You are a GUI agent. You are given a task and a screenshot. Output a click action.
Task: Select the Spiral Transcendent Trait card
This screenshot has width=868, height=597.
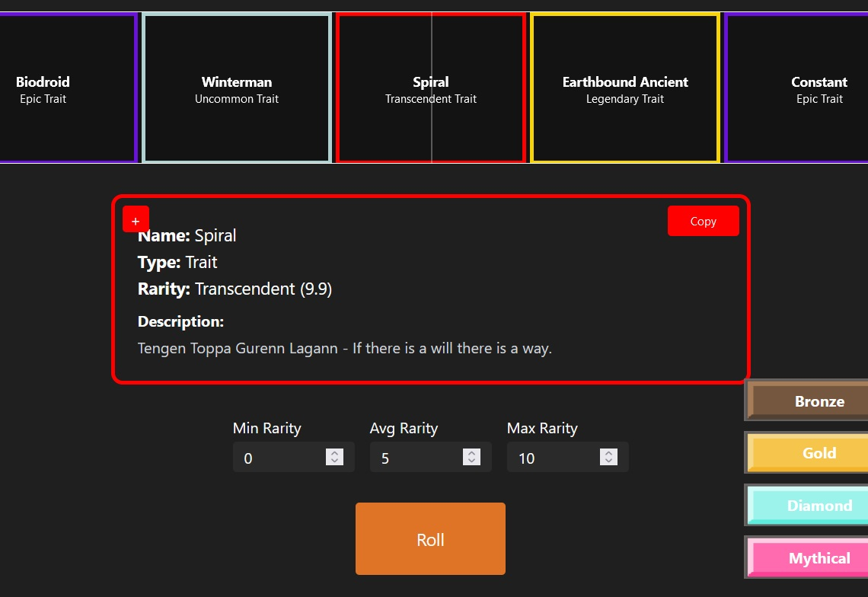pyautogui.click(x=431, y=88)
